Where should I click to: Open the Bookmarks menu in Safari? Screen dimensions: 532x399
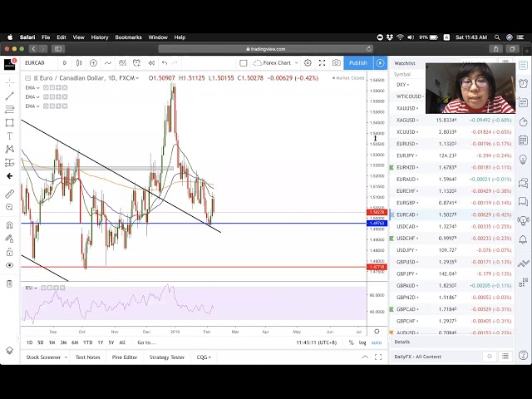[128, 37]
